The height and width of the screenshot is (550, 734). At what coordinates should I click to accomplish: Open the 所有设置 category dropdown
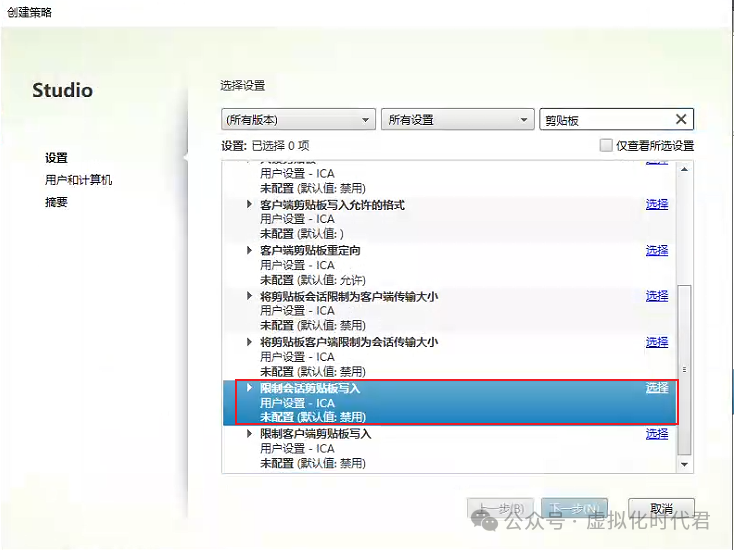[457, 120]
